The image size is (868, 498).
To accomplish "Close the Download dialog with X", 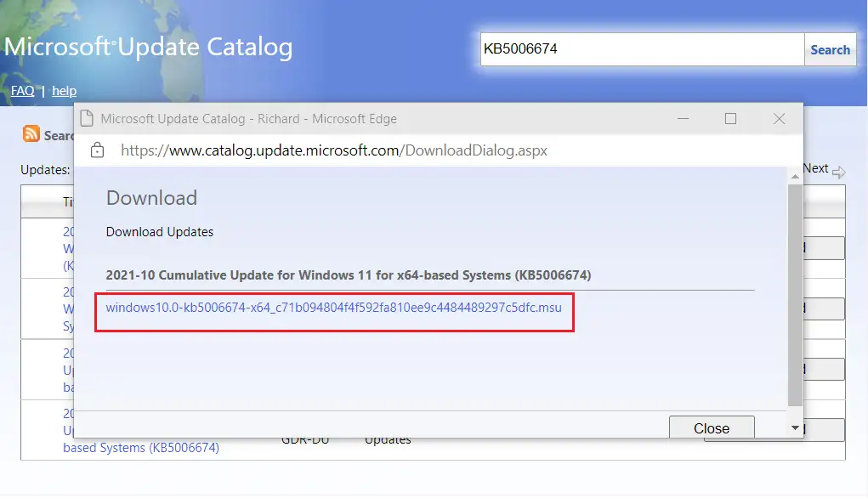I will 779,118.
